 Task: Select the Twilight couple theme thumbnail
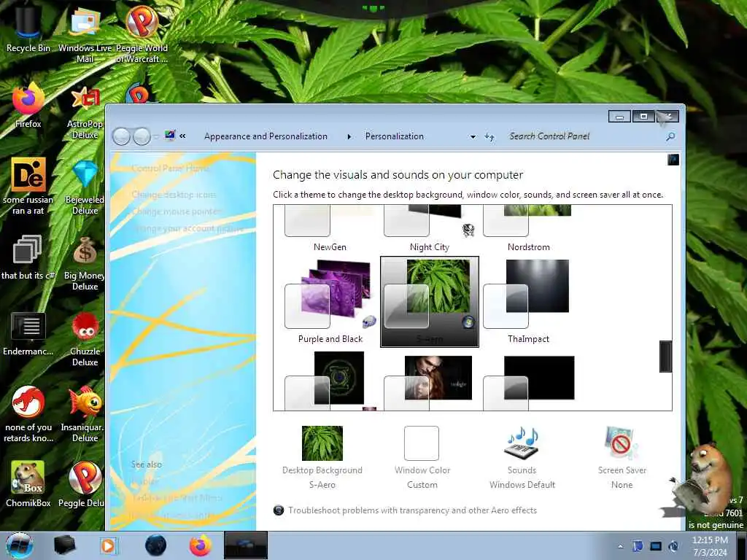(x=429, y=380)
